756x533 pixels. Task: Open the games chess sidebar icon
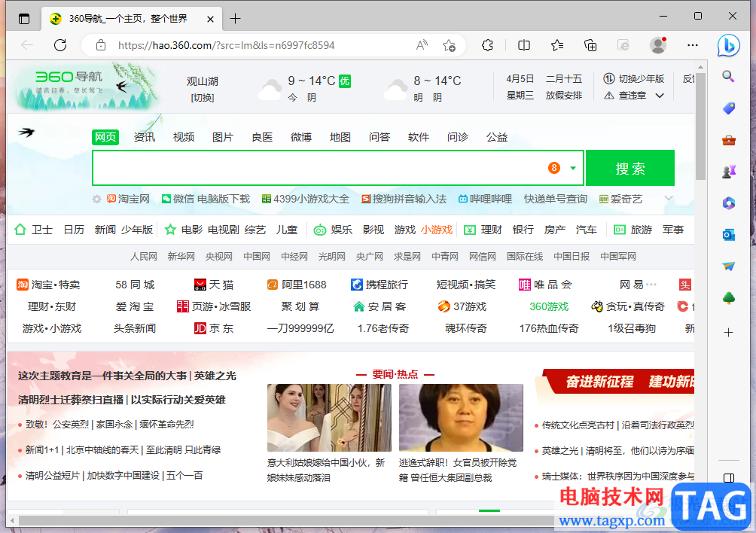[x=729, y=171]
